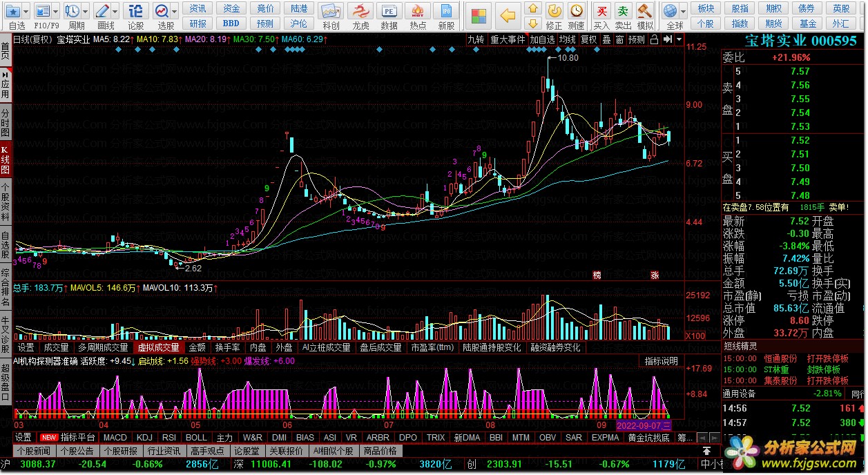The width and height of the screenshot is (868, 475).
Task: Click the four-color window layout icon
Action: (x=478, y=15)
